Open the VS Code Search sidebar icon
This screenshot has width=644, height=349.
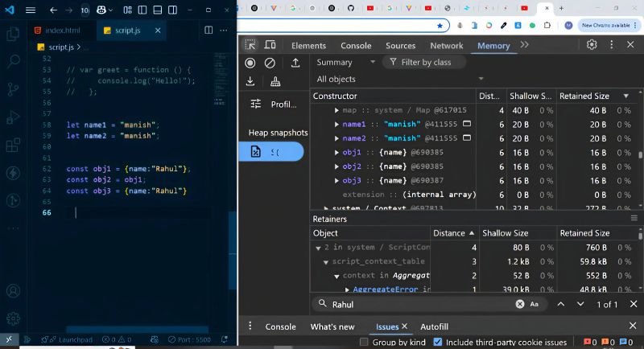(x=13, y=62)
